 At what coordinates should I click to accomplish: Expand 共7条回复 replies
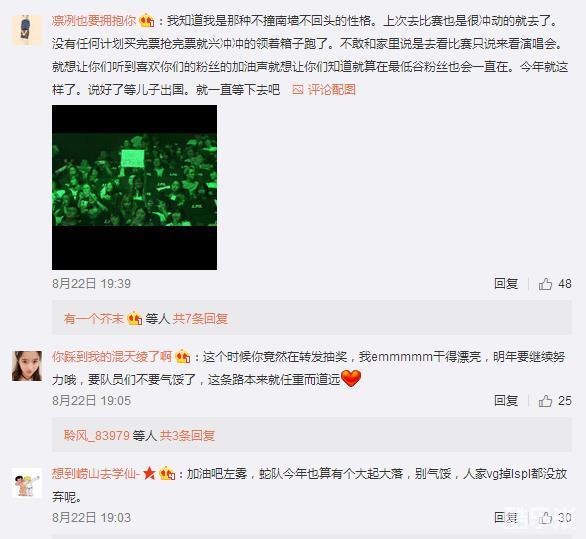click(200, 318)
